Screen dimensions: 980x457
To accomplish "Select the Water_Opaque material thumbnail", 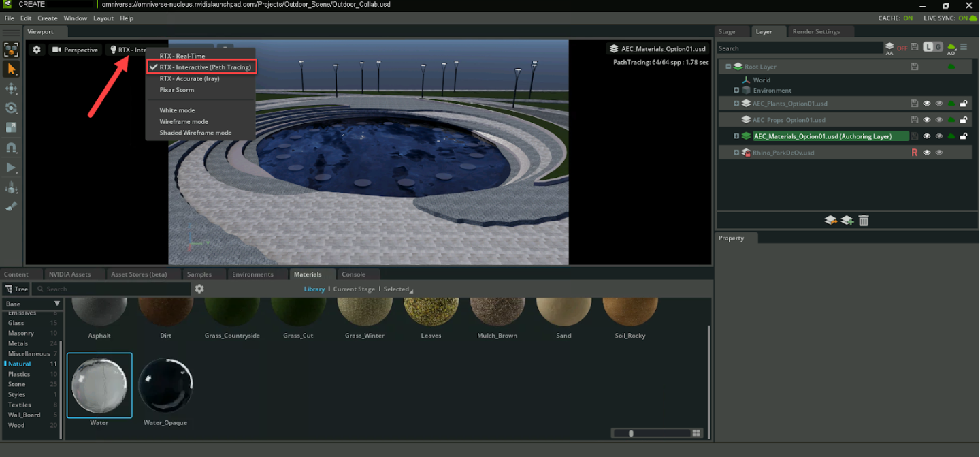I will click(x=165, y=386).
